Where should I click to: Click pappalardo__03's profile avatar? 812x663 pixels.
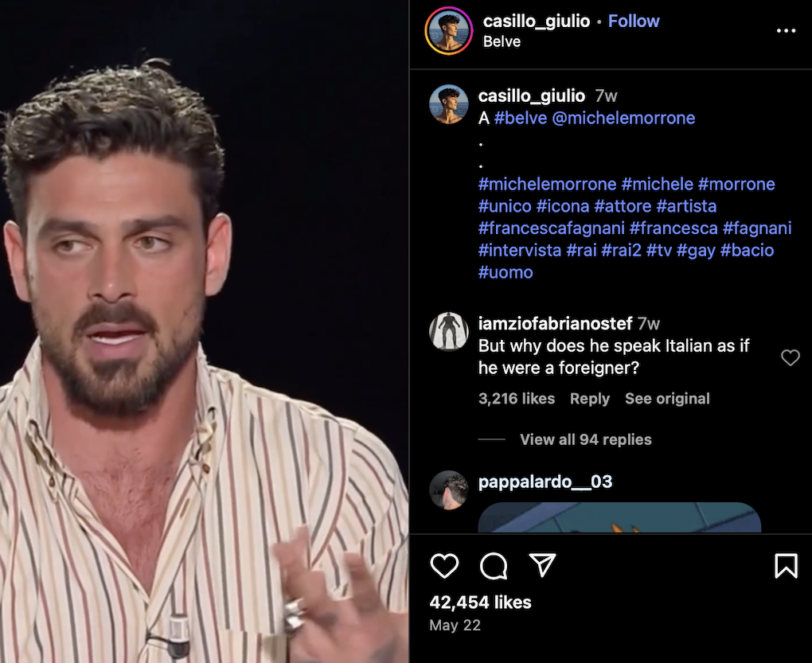point(448,489)
